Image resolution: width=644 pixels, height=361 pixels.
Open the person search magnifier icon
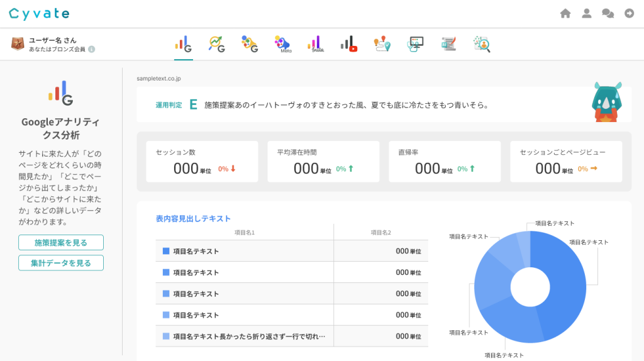[x=482, y=43]
